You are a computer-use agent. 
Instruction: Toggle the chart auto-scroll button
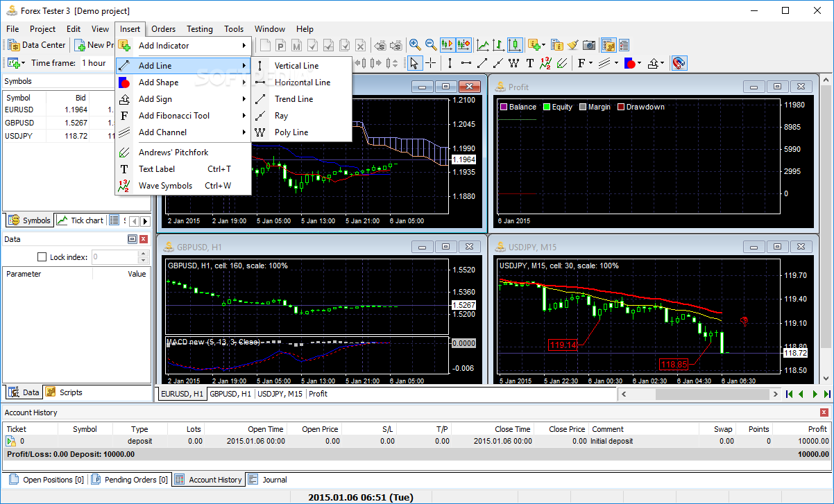click(447, 45)
